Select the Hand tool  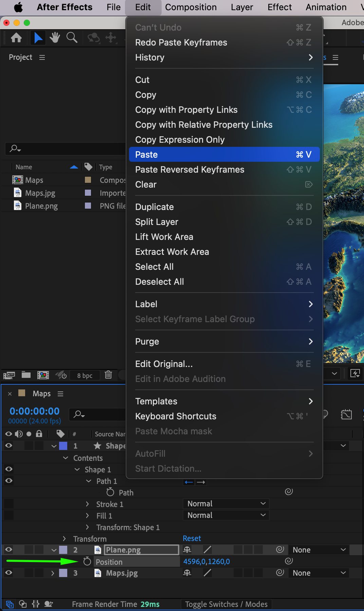[x=54, y=37]
